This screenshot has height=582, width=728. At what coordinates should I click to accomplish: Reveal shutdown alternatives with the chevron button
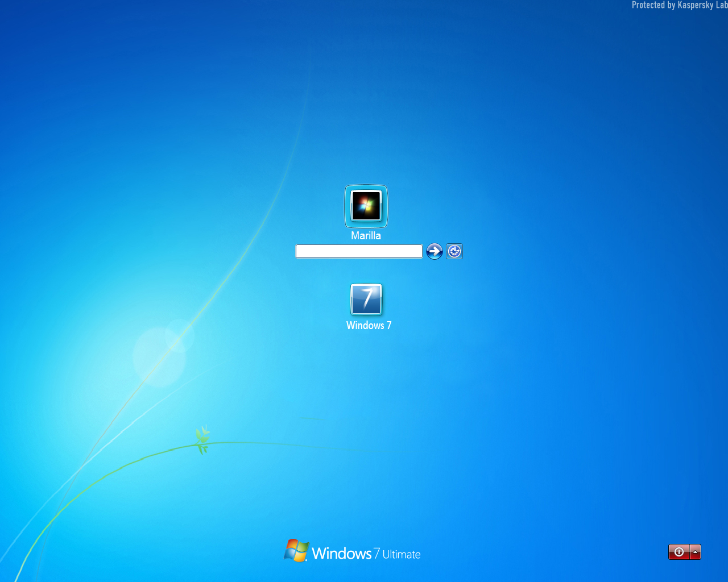point(694,551)
